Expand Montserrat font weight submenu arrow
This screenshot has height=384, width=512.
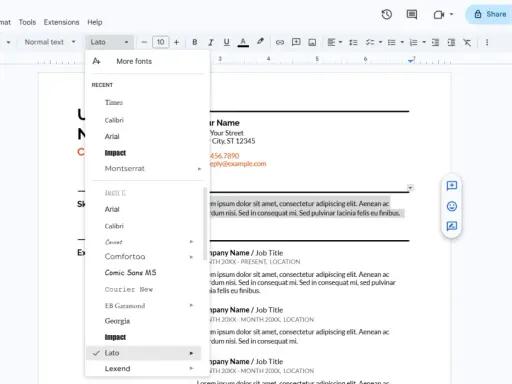(199, 169)
